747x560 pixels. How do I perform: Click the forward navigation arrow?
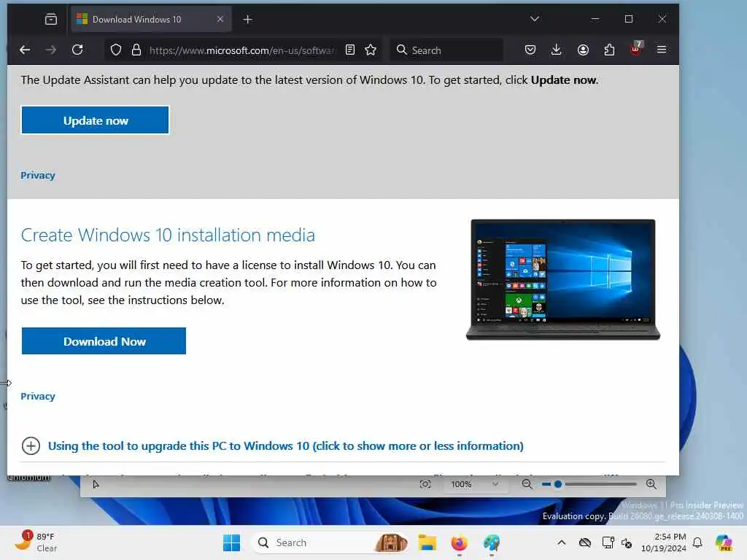(x=51, y=50)
